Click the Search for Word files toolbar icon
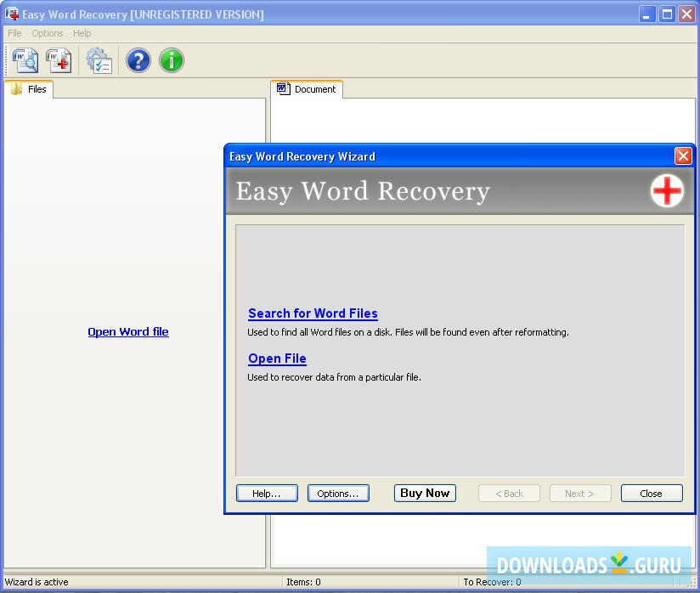This screenshot has height=593, width=700. 25,60
